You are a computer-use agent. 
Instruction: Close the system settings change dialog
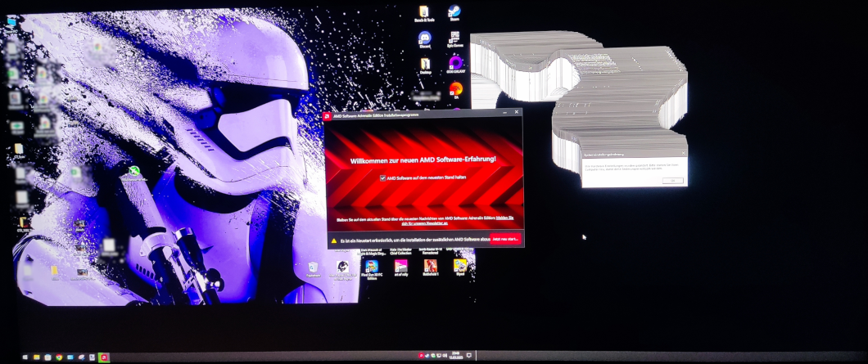click(683, 153)
